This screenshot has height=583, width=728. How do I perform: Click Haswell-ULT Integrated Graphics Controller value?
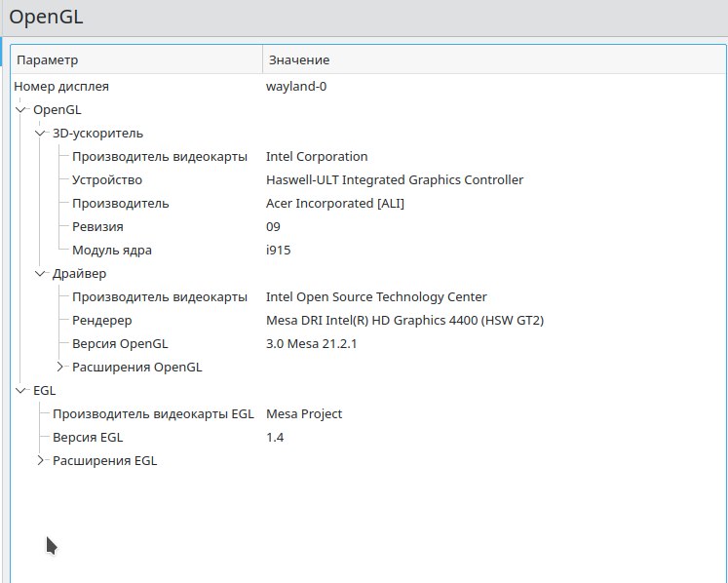tap(395, 180)
